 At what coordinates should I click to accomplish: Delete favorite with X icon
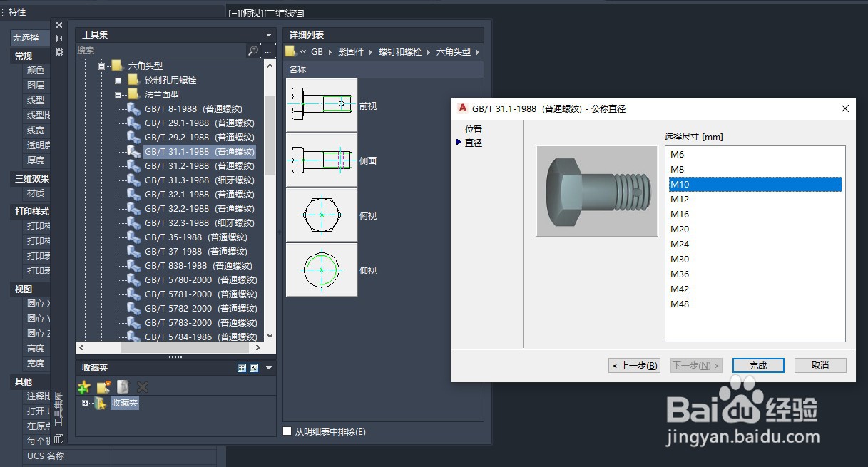143,387
